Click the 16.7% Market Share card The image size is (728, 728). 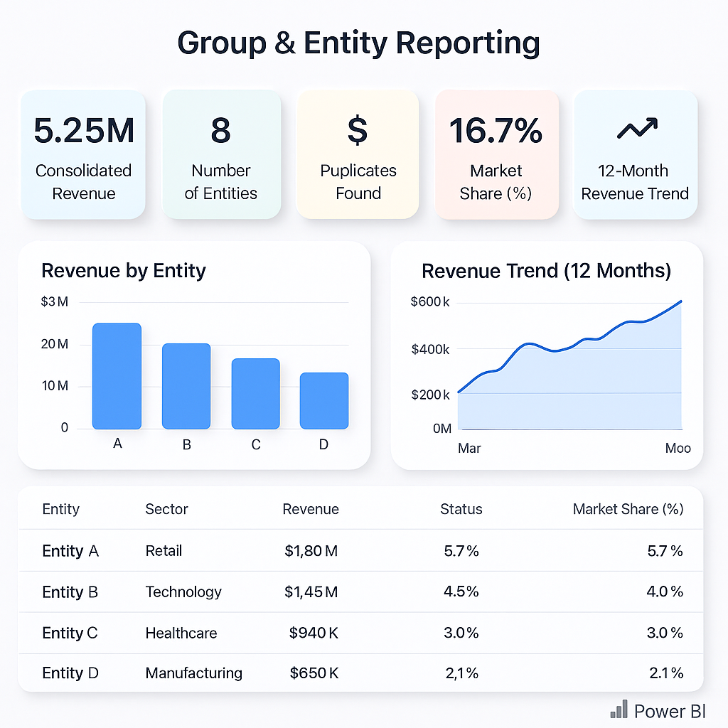click(x=496, y=154)
